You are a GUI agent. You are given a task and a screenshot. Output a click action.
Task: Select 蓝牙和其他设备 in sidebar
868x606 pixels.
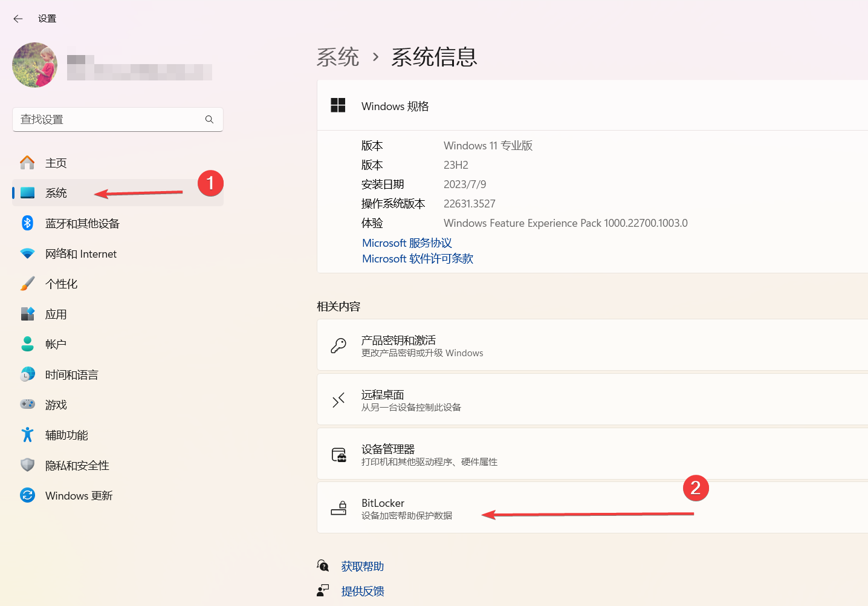pyautogui.click(x=118, y=223)
